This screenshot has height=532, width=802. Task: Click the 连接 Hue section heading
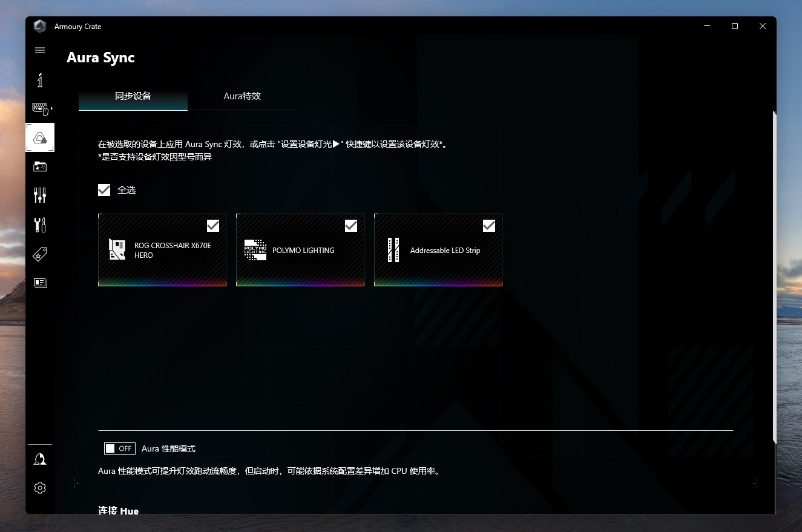pos(119,511)
